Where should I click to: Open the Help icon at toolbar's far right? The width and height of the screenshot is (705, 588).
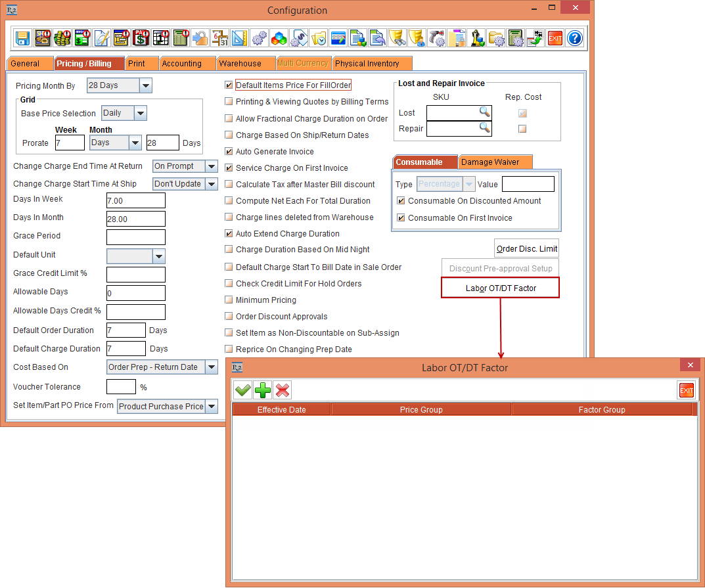click(574, 37)
